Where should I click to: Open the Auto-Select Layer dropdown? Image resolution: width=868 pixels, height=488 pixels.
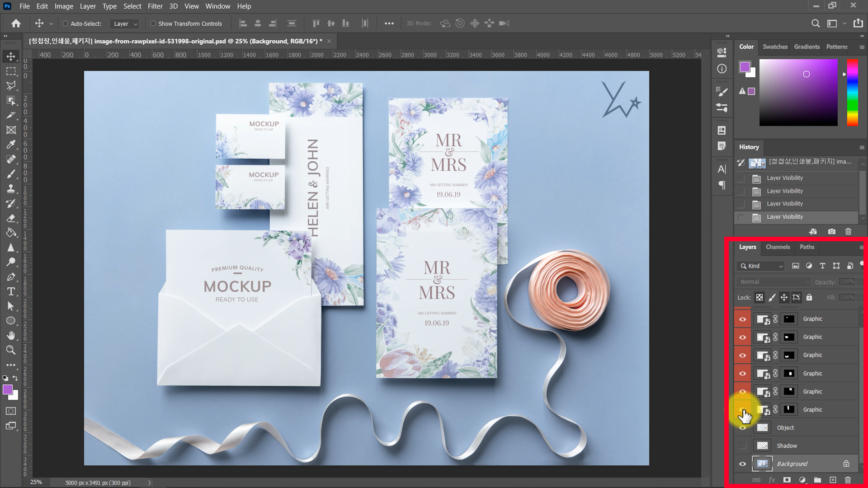coord(125,23)
